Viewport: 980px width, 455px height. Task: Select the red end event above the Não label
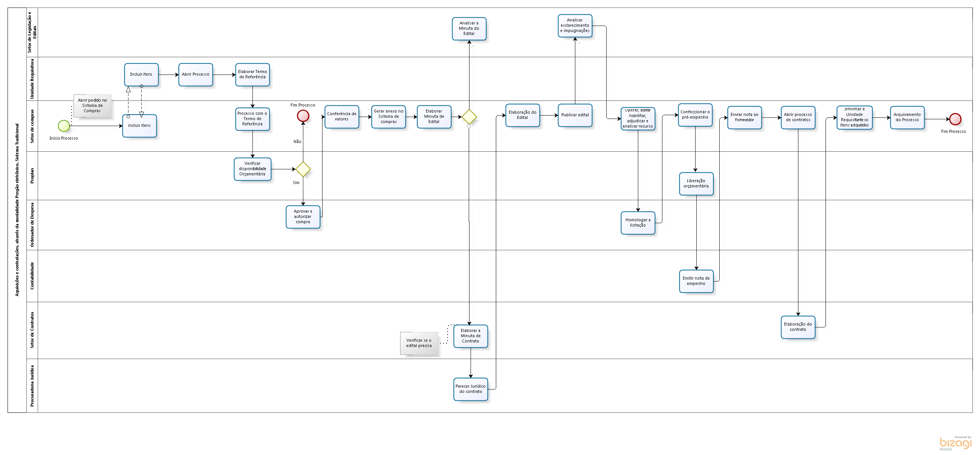tap(303, 116)
